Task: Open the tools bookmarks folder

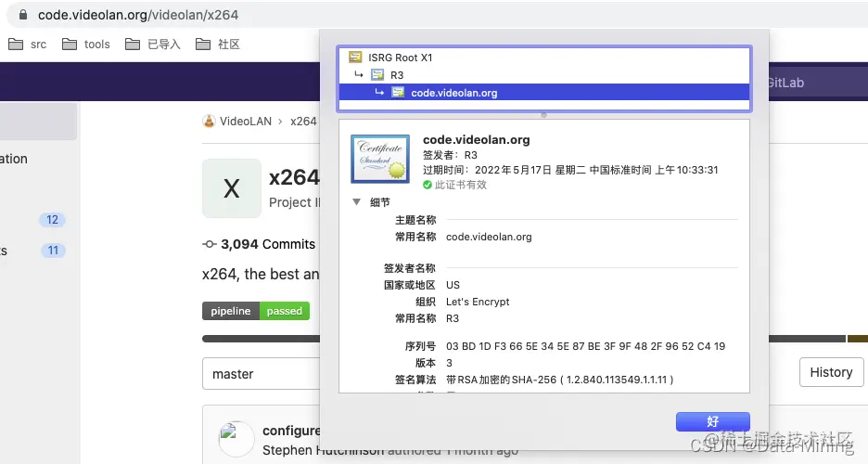Action: 86,45
